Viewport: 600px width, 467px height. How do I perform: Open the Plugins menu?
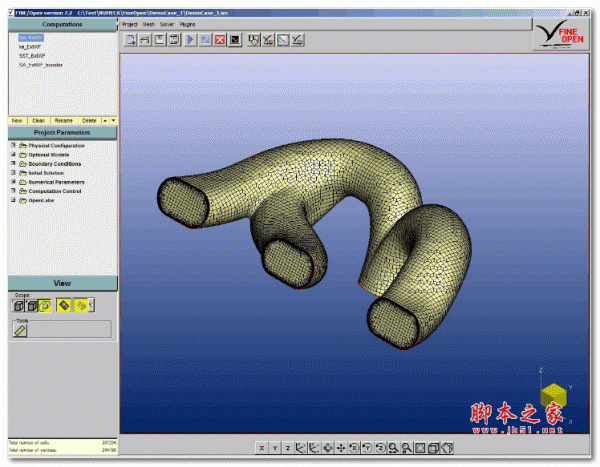point(187,24)
